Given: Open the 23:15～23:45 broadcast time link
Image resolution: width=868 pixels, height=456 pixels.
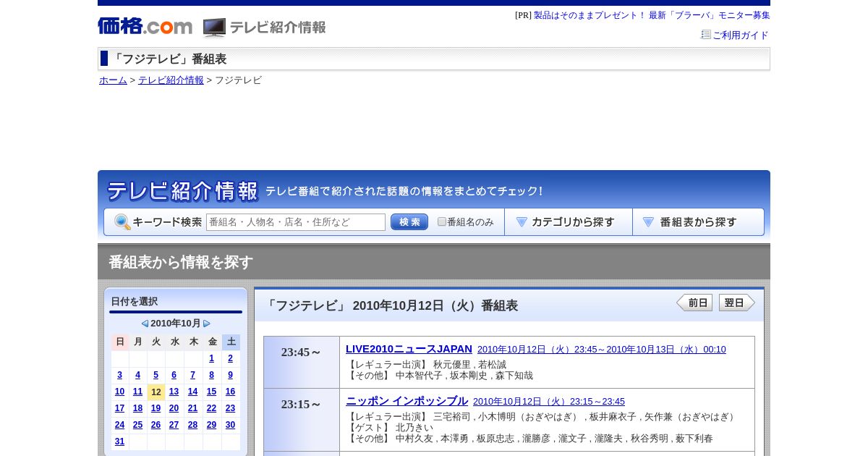Looking at the screenshot, I should (549, 402).
